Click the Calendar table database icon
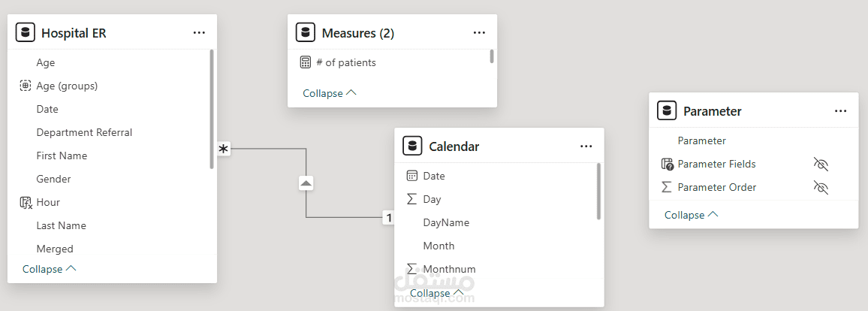Screen dimensions: 868x311 click(x=412, y=146)
